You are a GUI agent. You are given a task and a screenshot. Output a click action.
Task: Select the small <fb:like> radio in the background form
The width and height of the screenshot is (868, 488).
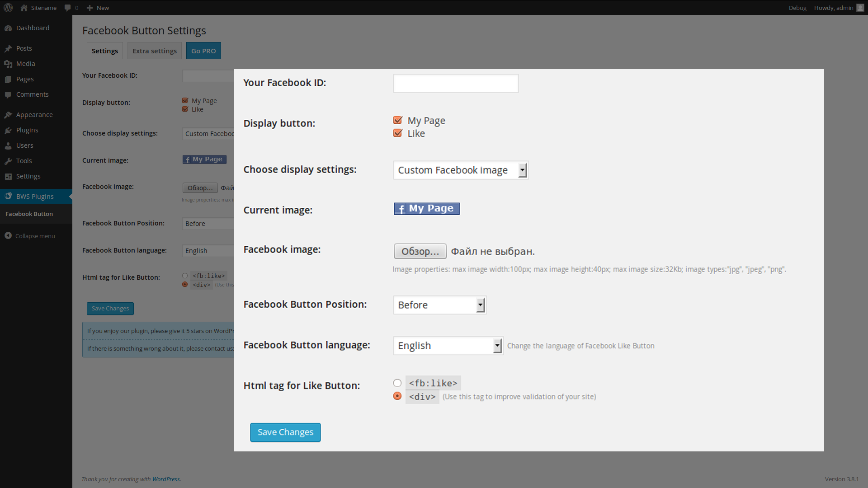[185, 276]
